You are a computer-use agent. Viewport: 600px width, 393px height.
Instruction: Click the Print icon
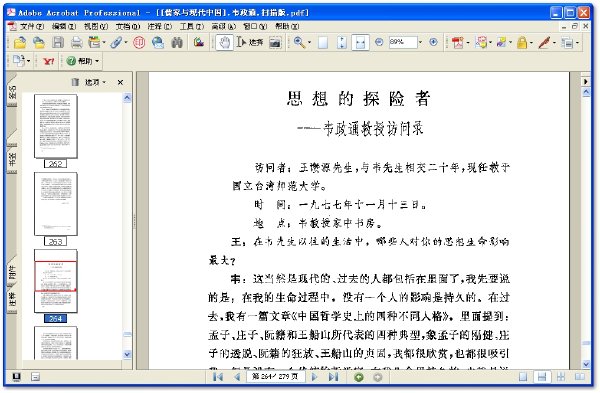[77, 42]
